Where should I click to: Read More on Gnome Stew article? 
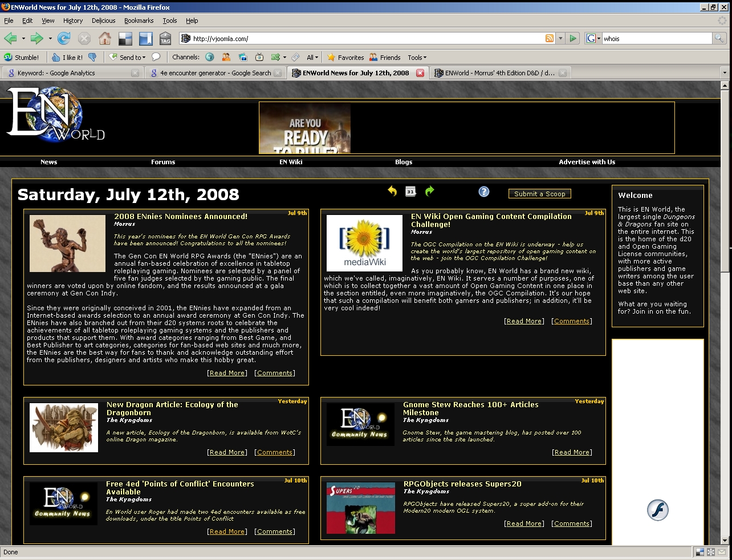pos(572,452)
